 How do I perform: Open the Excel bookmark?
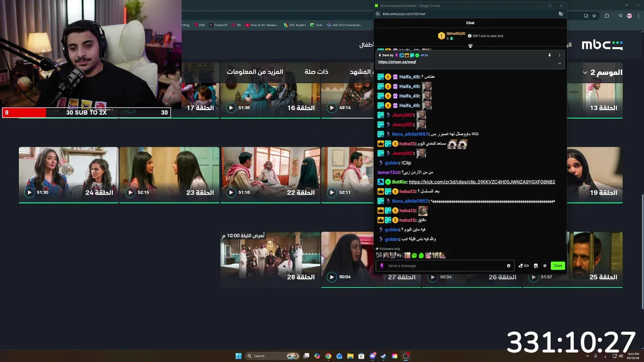[x=316, y=25]
